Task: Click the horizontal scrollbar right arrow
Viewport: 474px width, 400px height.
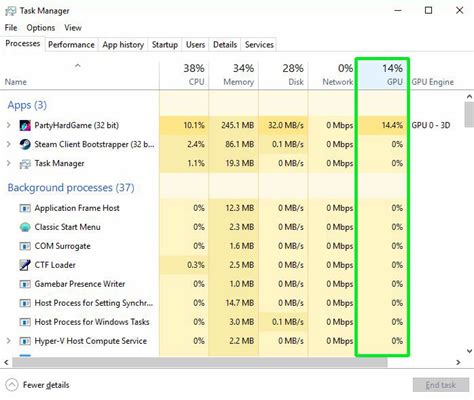Action: pyautogui.click(x=458, y=362)
